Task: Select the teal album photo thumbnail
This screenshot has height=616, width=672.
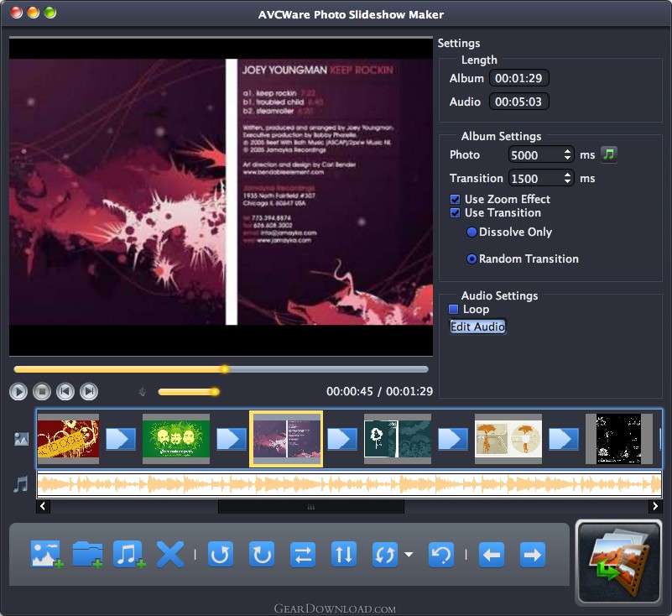Action: tap(398, 439)
